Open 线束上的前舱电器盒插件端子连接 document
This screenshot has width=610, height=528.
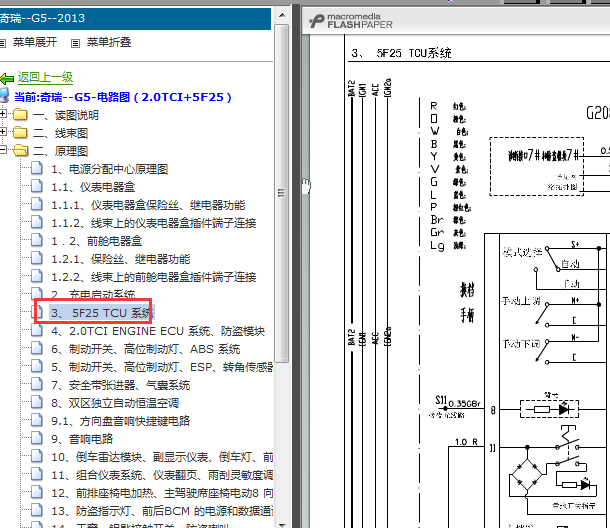(x=154, y=277)
